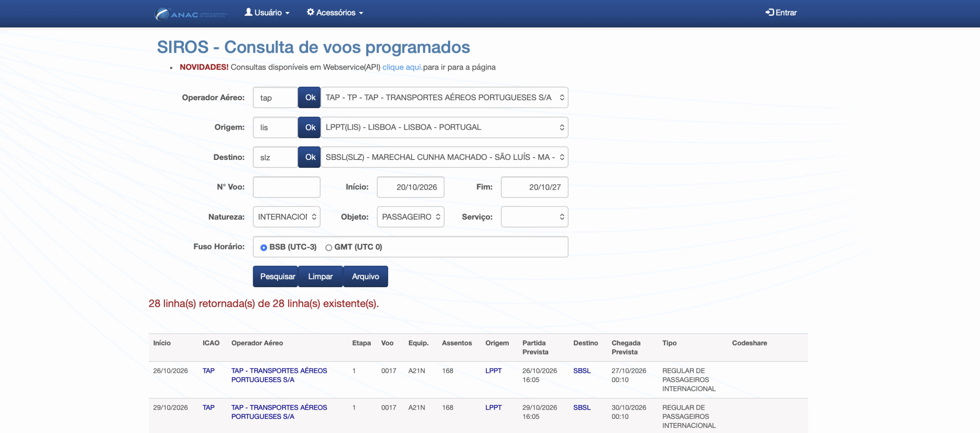
Task: Open the TAP operator dropdown
Action: (x=444, y=98)
